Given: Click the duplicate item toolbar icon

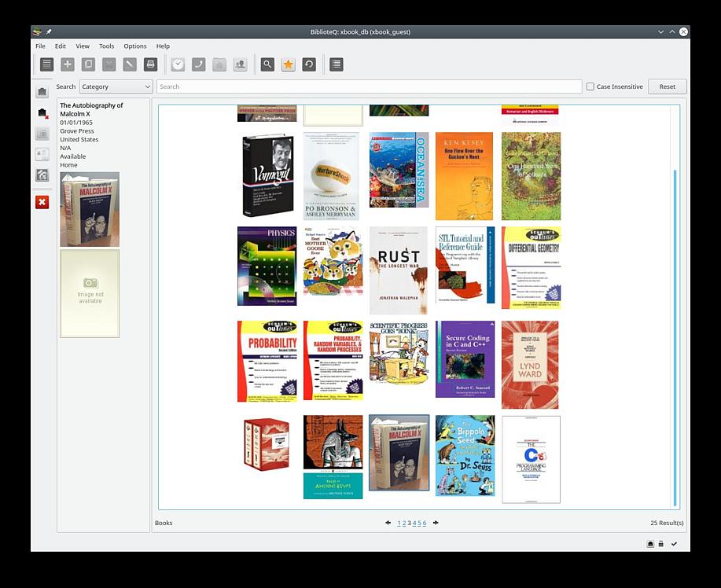Looking at the screenshot, I should click(88, 64).
